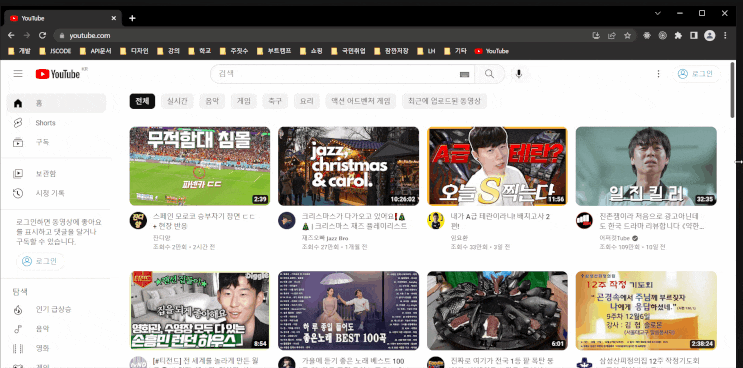Open 보관함 library in sidebar
Screen dimensions: 743x368
56,174
